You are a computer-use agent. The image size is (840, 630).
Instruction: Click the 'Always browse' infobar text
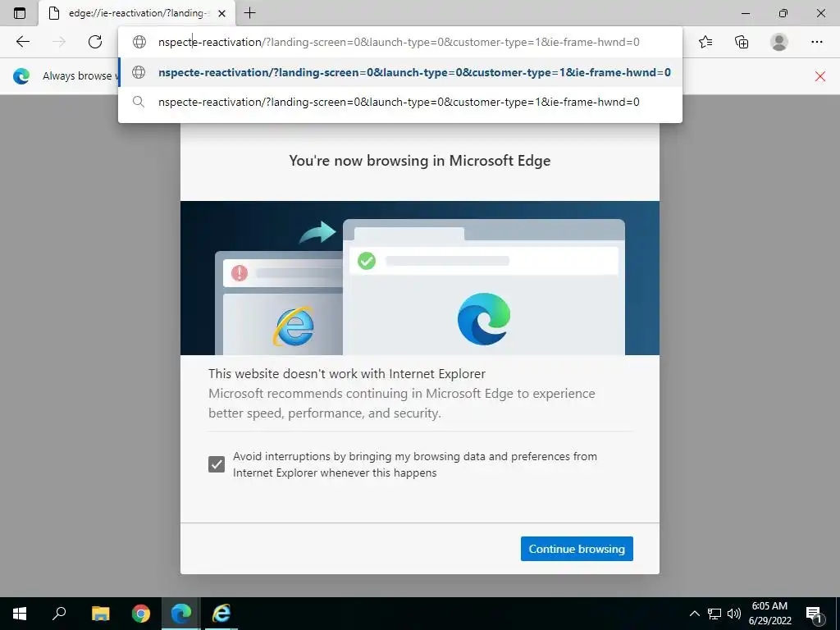coord(80,76)
